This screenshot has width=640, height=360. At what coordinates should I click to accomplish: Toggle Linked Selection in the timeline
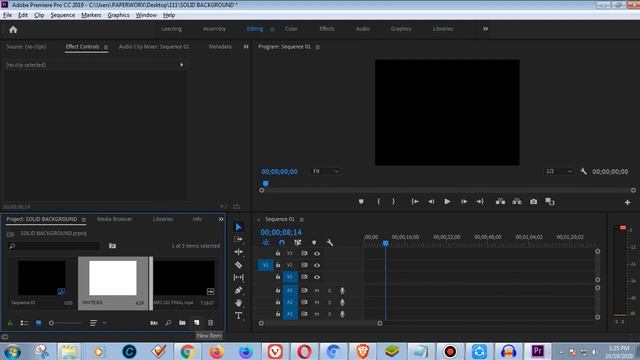(x=298, y=242)
